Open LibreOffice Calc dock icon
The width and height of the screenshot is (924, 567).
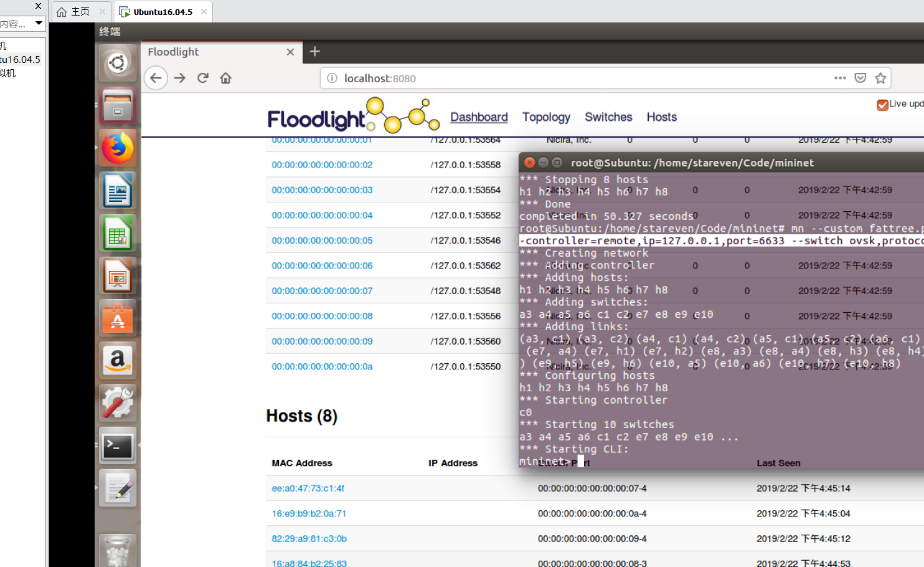pos(117,233)
